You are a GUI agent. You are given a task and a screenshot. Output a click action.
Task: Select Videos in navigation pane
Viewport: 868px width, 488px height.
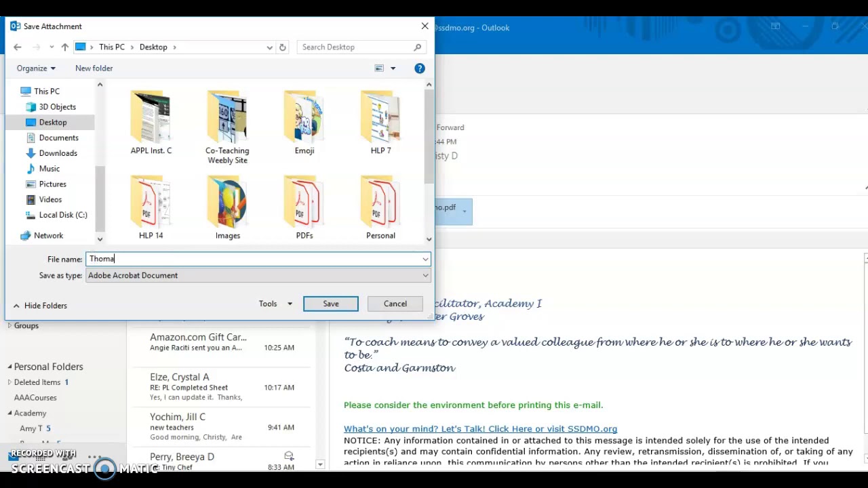click(x=50, y=199)
